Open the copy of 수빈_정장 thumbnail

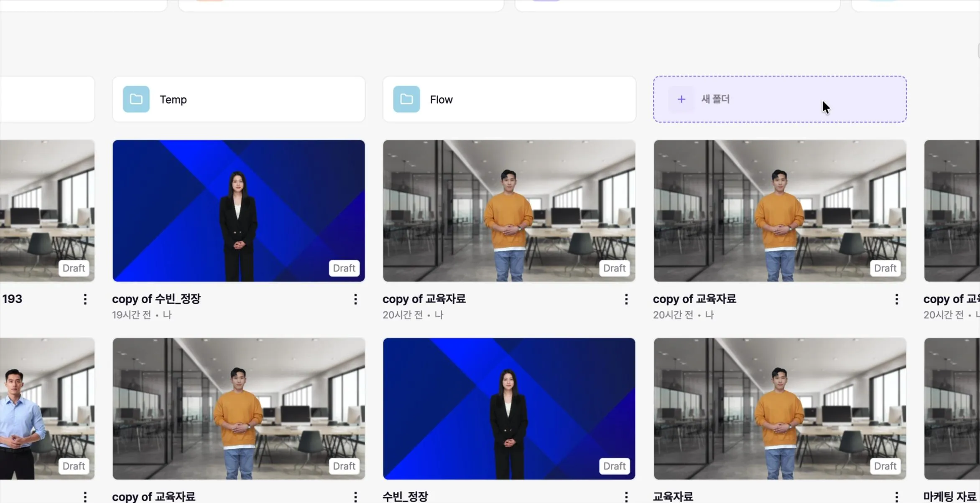click(x=239, y=211)
